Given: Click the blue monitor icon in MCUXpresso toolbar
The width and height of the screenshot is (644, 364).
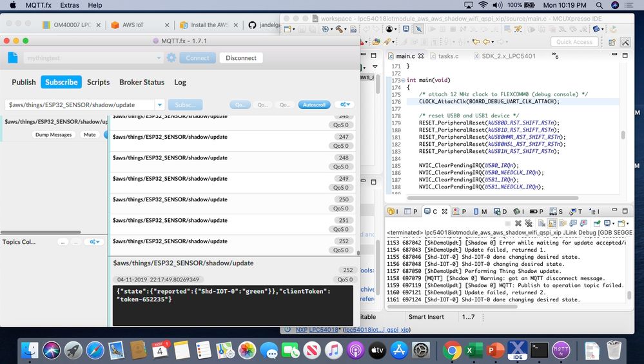Looking at the screenshot, I should (x=405, y=29).
